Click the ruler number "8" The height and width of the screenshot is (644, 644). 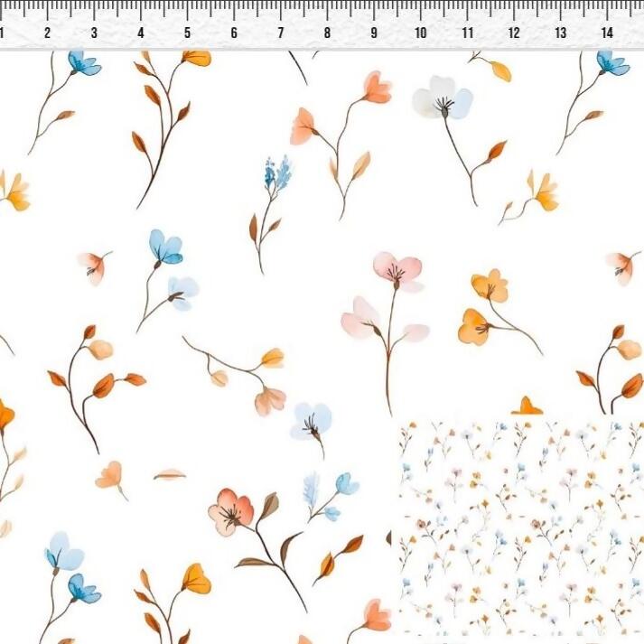(327, 33)
